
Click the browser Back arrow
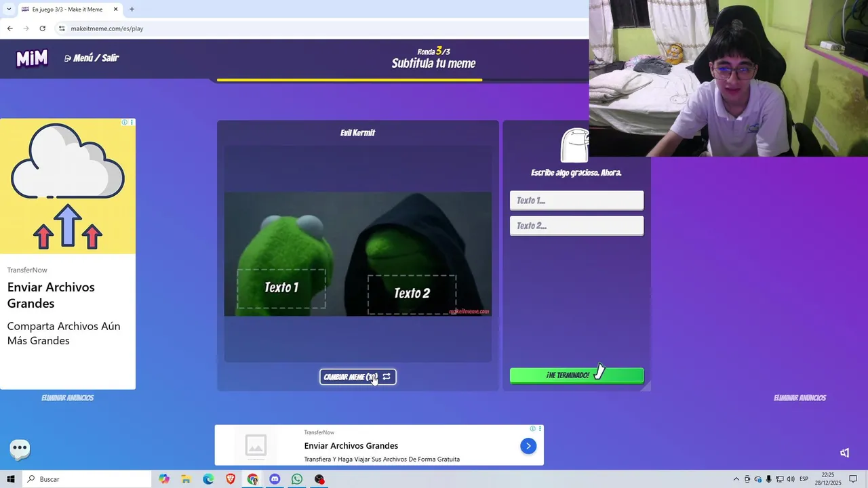coord(9,28)
